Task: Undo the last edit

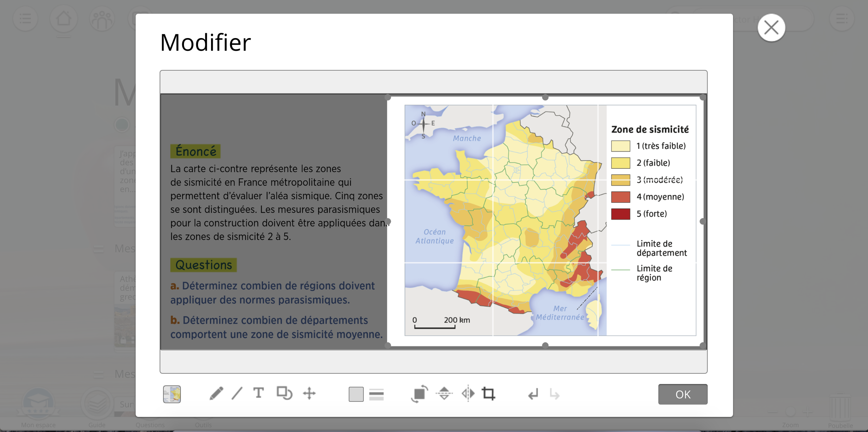Action: click(x=533, y=394)
